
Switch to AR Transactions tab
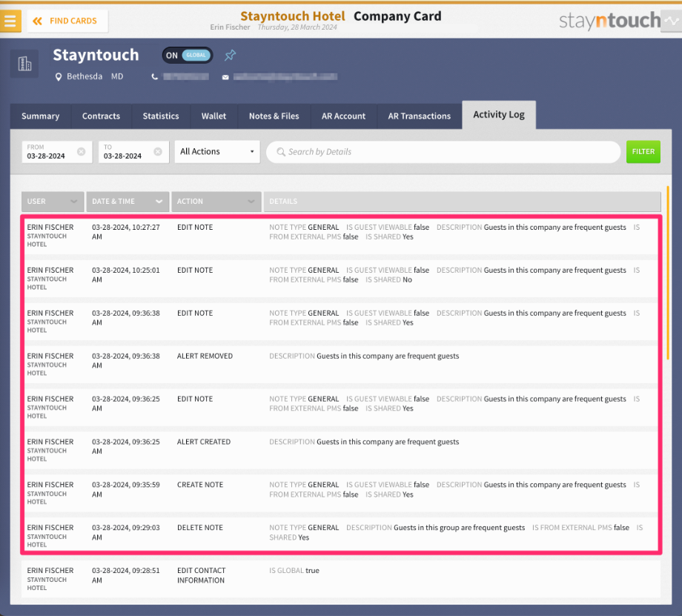tap(420, 116)
